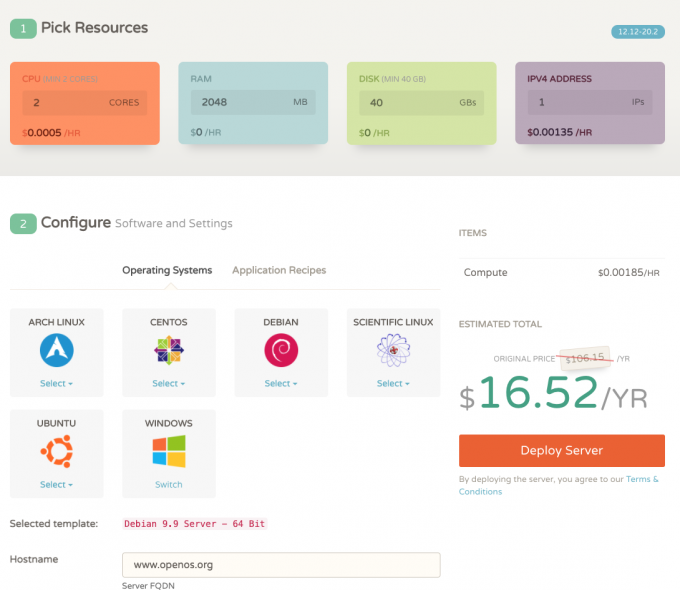
Task: Click the Hostname input field
Action: tap(281, 565)
